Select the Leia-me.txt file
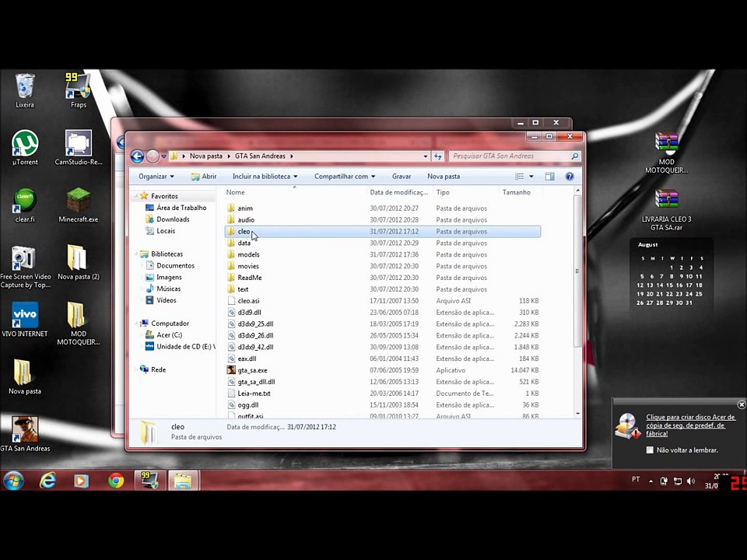The image size is (747, 560). tap(383, 394)
